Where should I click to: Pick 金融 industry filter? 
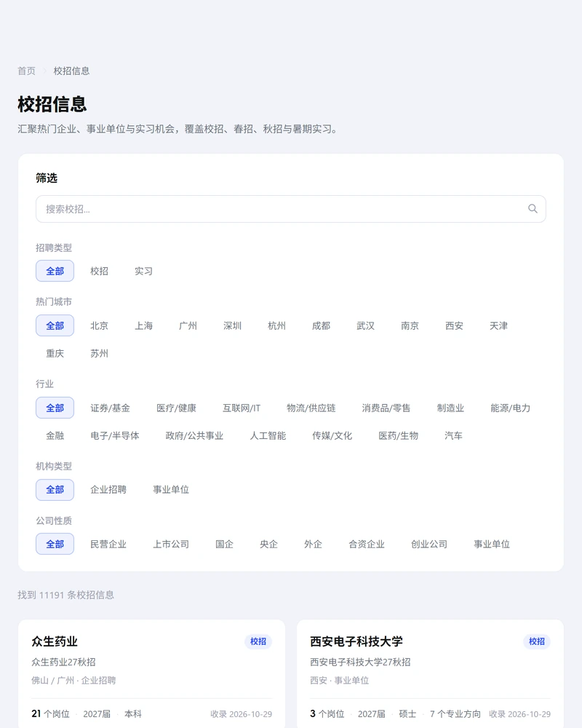point(55,436)
